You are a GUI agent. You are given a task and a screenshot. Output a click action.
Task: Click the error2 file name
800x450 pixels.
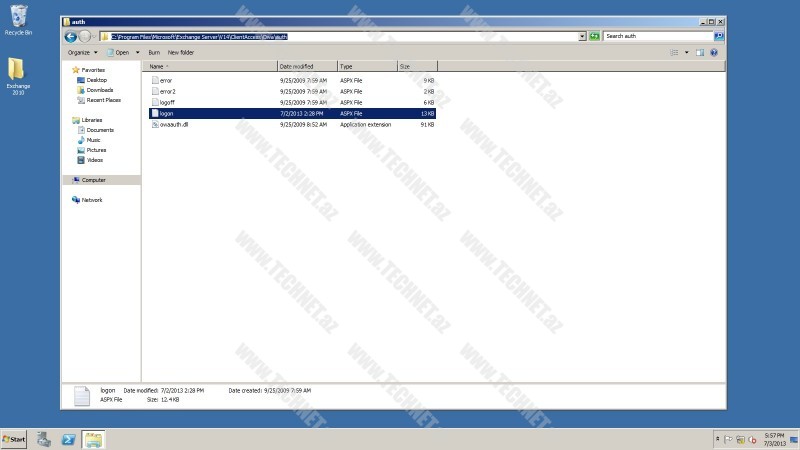click(167, 91)
